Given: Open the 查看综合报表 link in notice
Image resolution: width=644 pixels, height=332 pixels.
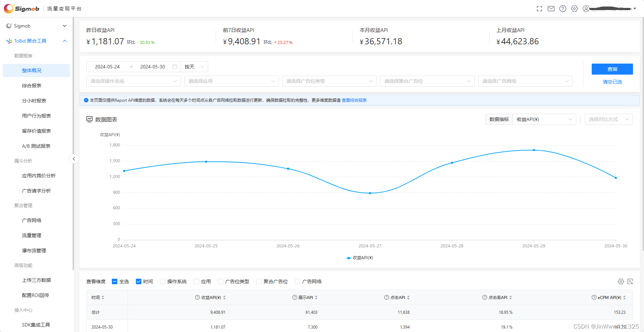Looking at the screenshot, I should (x=354, y=100).
